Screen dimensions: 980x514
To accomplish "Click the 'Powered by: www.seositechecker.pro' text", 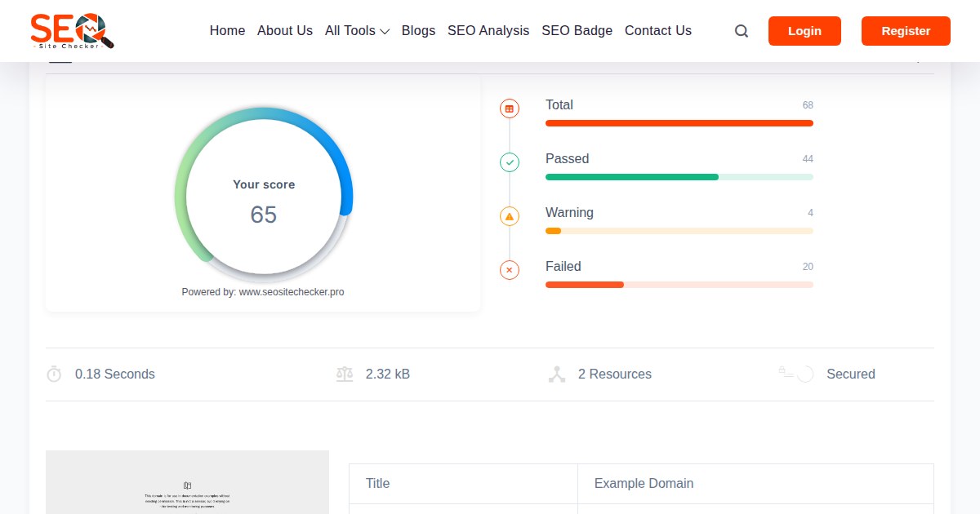I will (x=263, y=292).
